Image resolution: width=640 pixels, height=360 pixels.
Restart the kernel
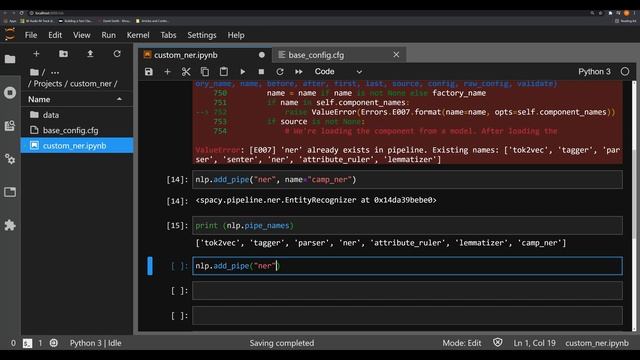click(x=280, y=72)
